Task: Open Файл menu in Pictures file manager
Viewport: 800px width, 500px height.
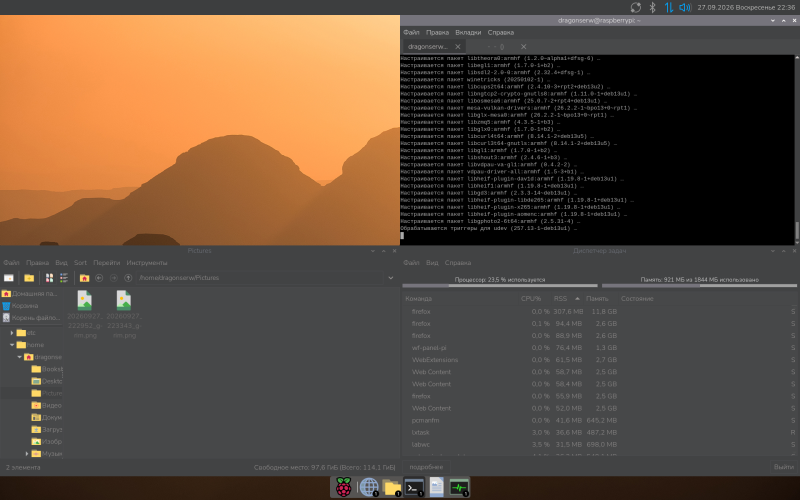Action: 11,263
